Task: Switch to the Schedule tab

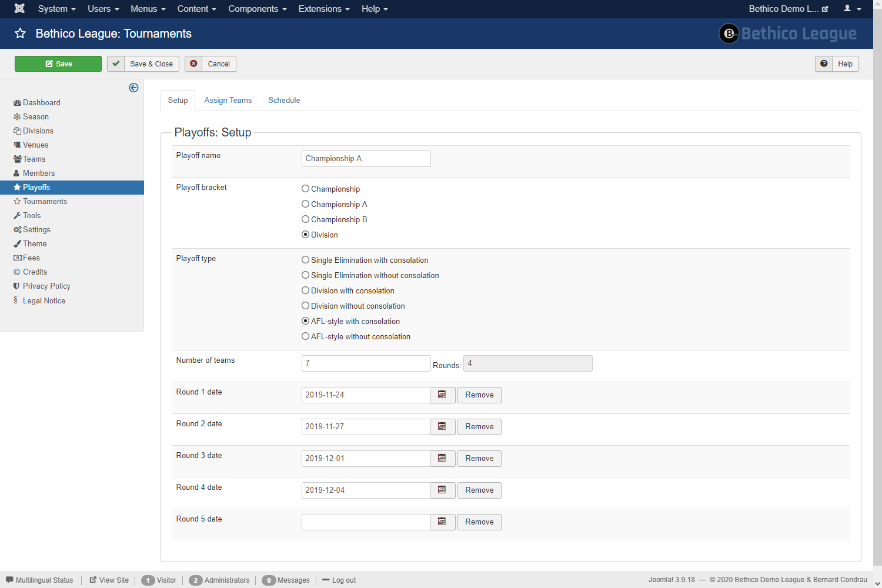Action: point(284,101)
